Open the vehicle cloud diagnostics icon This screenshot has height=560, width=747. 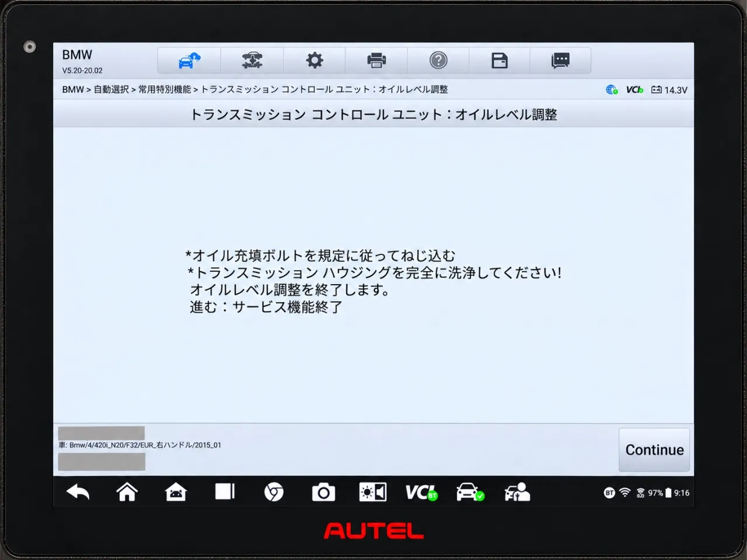point(189,60)
